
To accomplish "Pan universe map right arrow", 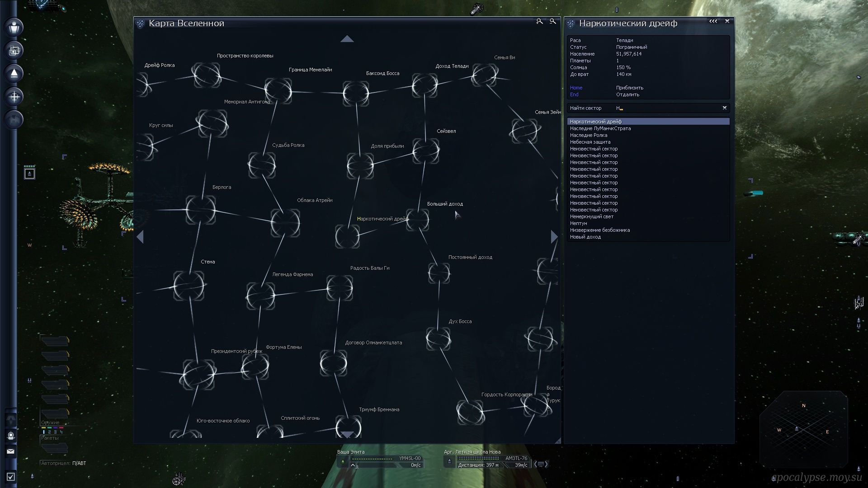I will tap(554, 236).
